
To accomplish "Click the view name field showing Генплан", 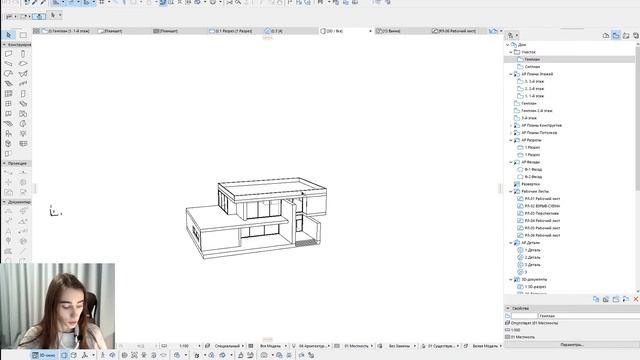I will 588,316.
